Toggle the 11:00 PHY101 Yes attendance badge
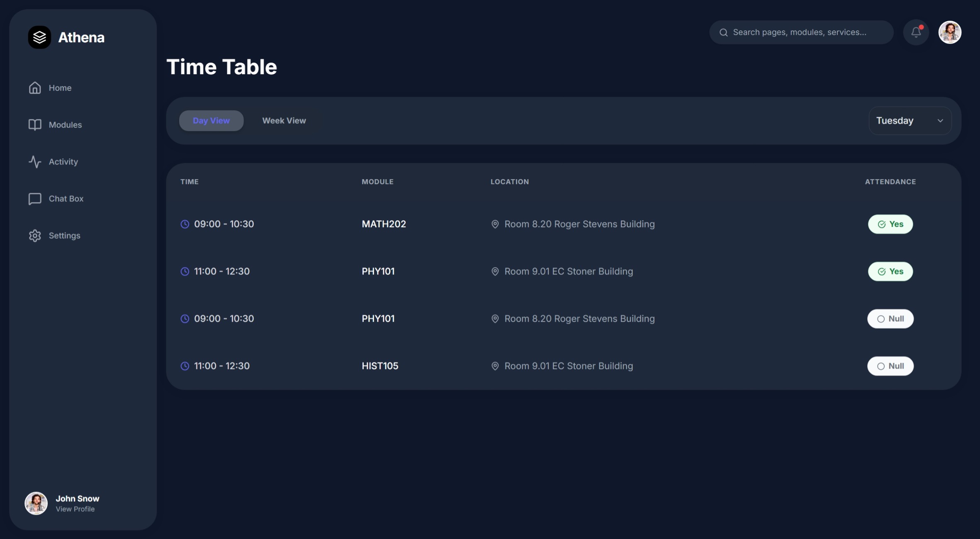980x539 pixels. tap(890, 272)
